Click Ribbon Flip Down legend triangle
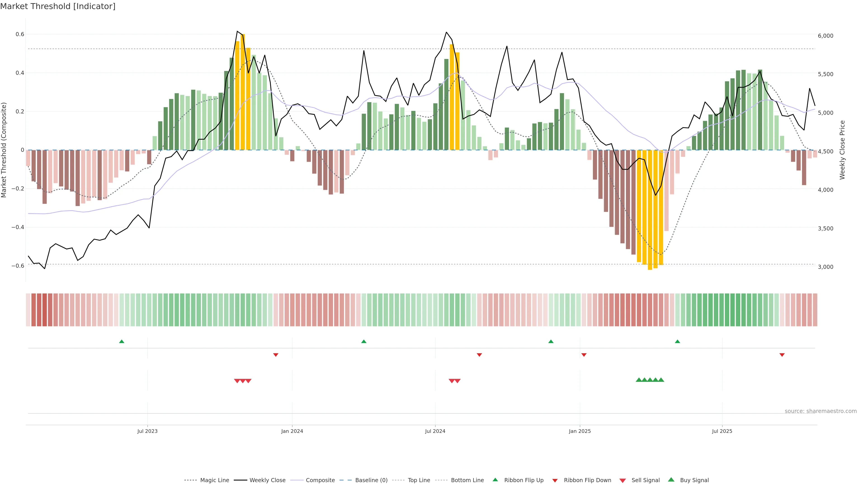 point(555,480)
